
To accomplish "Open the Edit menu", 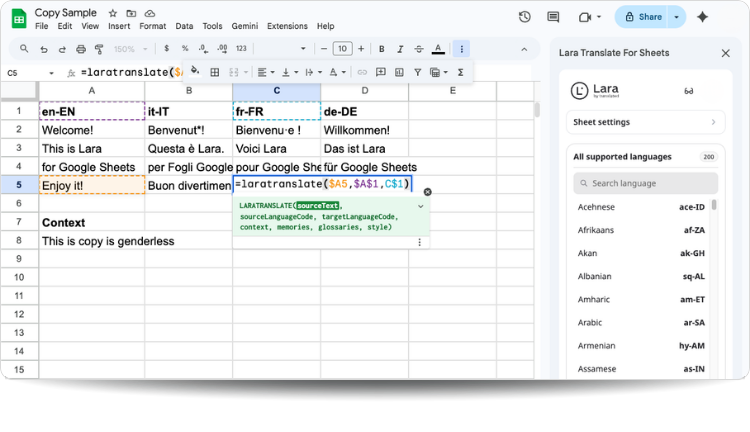I will [65, 26].
